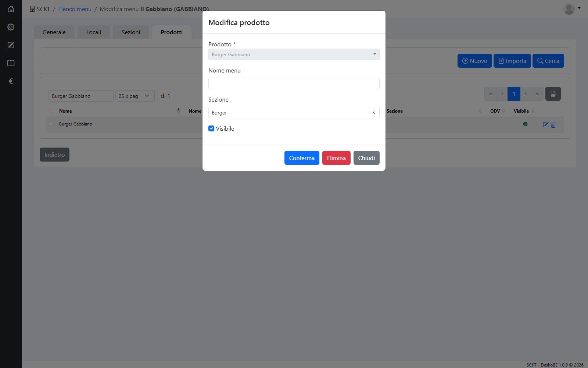Screen dimensions: 588x368
Task: Follow the Elenco menu breadcrumb link
Action: [x=75, y=9]
